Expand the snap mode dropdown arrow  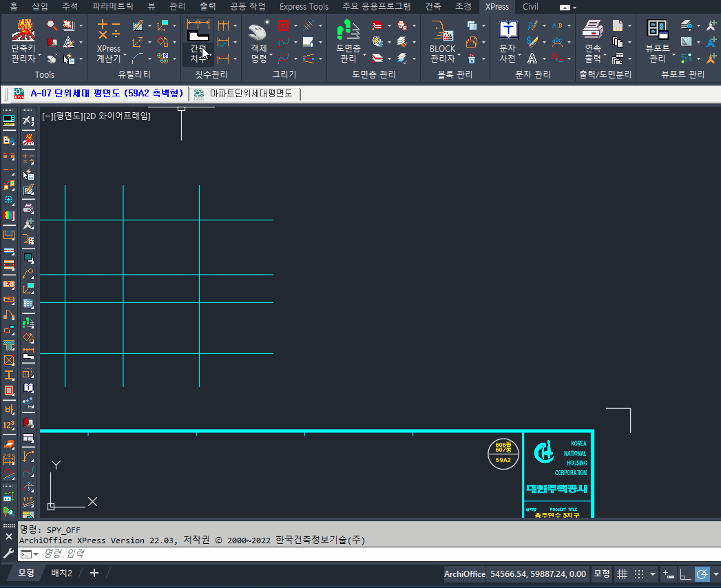[x=653, y=574]
